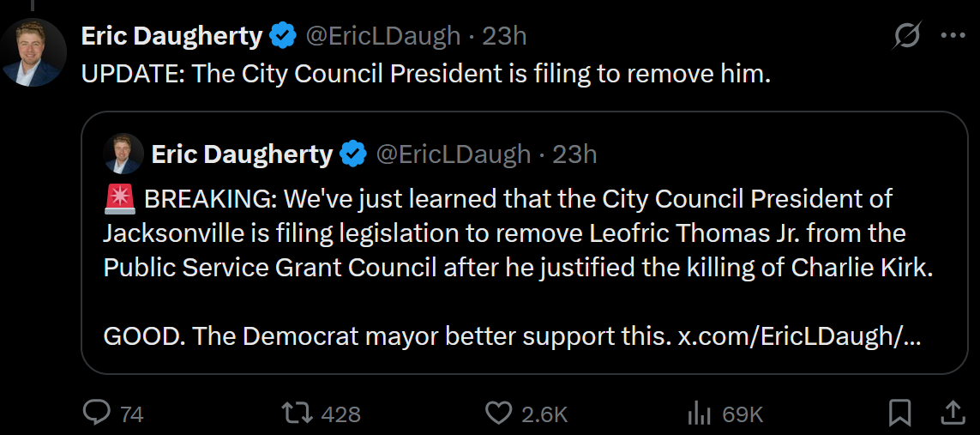This screenshot has width=980, height=435.
Task: Open the x.com/EricLDaugh/… link text
Action: point(799,337)
